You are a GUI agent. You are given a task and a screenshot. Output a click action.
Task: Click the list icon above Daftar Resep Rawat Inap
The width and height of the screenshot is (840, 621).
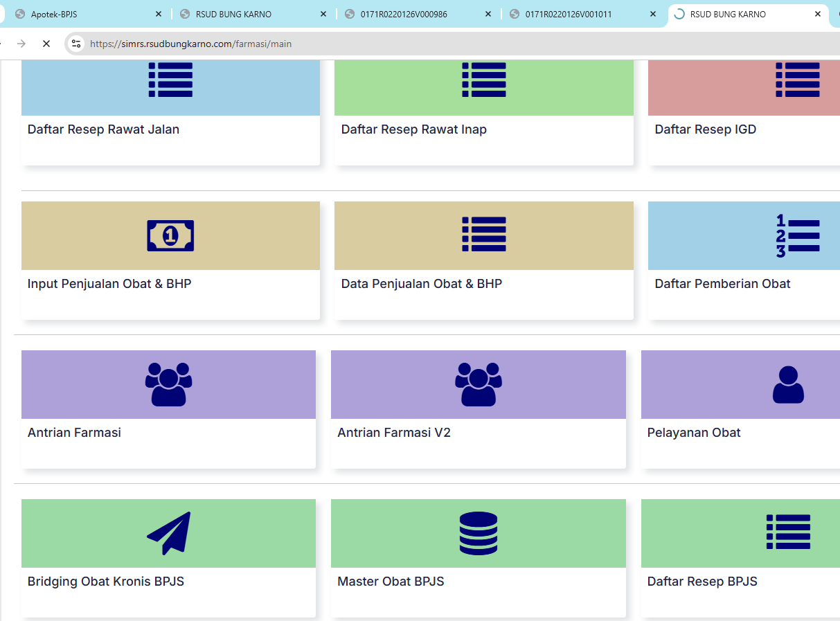coord(484,80)
